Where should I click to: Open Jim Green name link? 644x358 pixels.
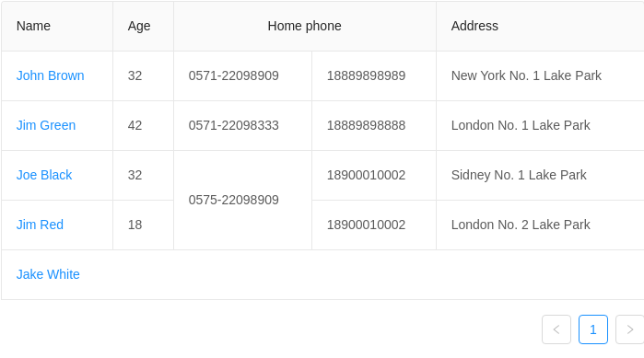pos(46,125)
